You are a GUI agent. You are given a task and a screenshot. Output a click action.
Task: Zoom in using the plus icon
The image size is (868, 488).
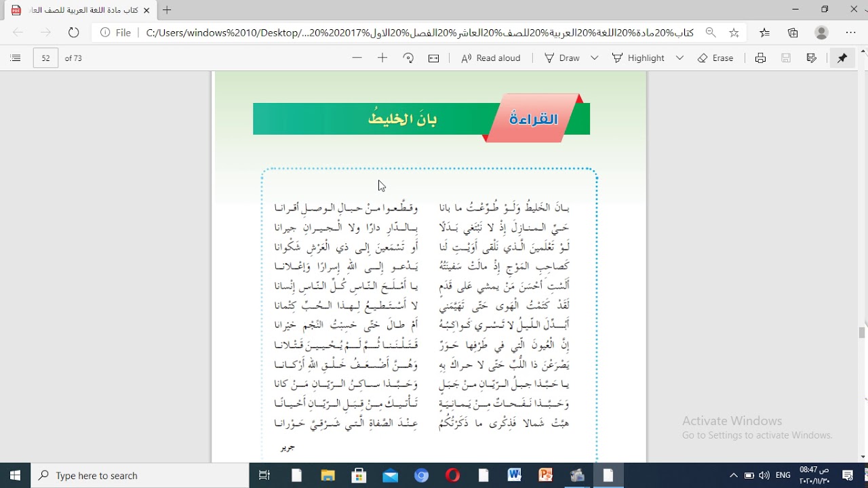(382, 58)
